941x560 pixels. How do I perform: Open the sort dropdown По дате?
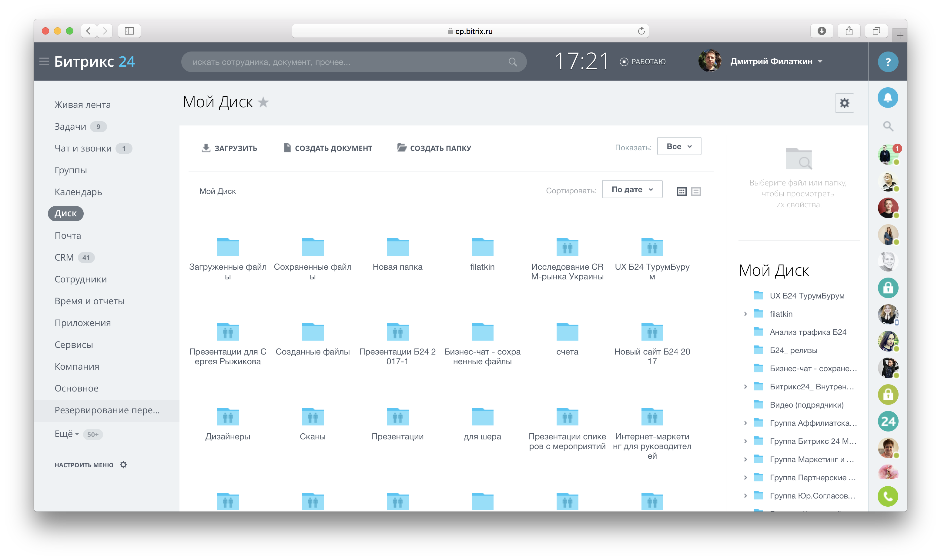click(632, 189)
